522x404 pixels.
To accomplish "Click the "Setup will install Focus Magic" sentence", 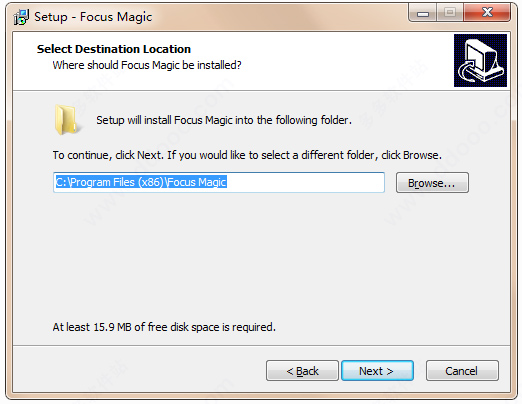I will 224,120.
